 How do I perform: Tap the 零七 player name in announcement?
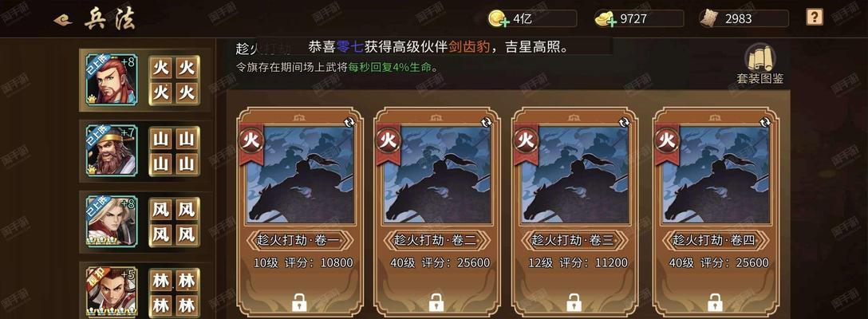coord(350,48)
